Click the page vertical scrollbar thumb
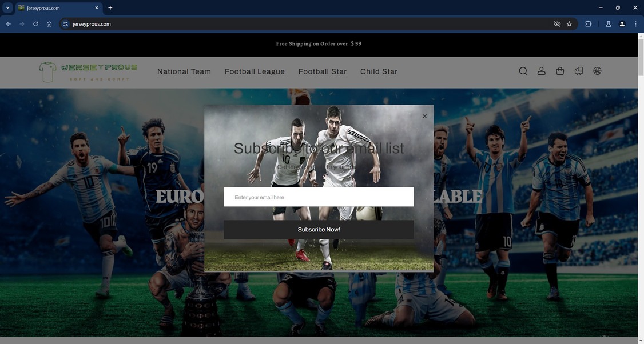Image resolution: width=644 pixels, height=344 pixels. coord(641,58)
